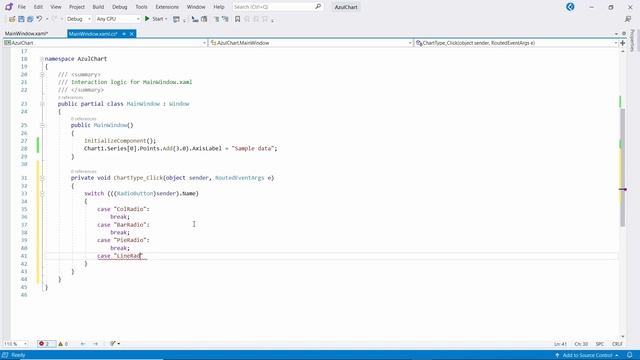640x360 pixels.
Task: Open the ChartType_Click member dropdown
Action: click(516, 43)
